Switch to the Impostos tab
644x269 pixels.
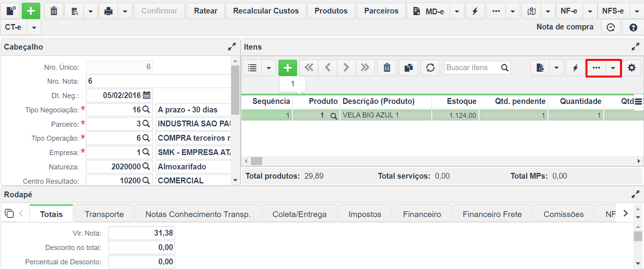point(365,214)
